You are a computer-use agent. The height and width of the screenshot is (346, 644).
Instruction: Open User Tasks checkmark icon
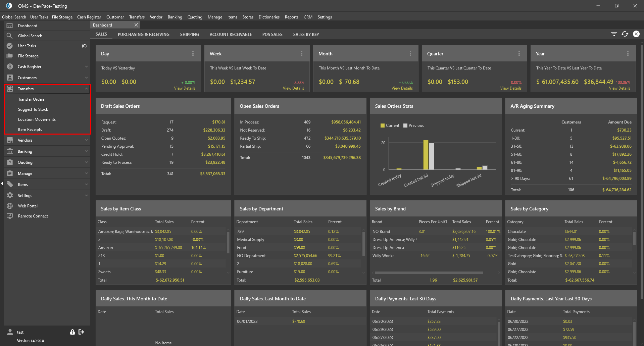tap(10, 46)
